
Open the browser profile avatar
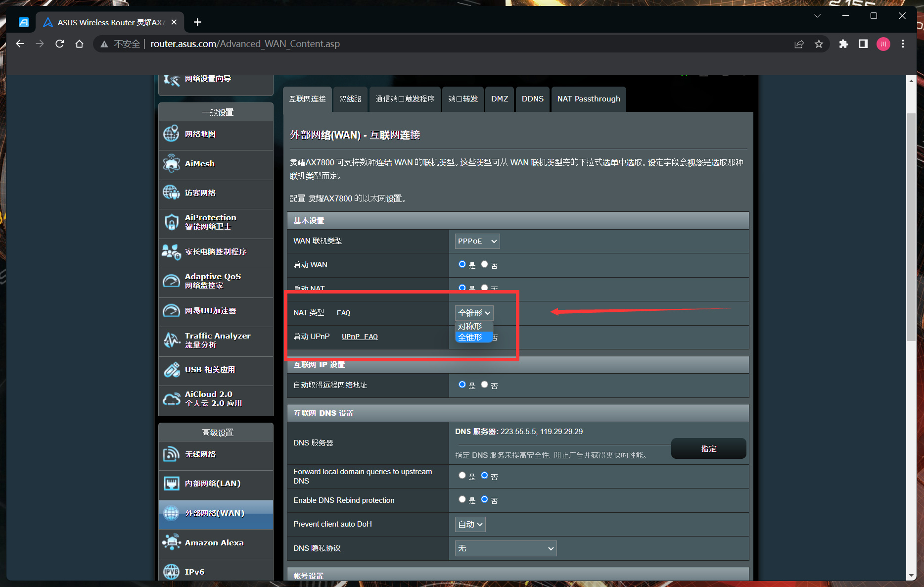[883, 44]
